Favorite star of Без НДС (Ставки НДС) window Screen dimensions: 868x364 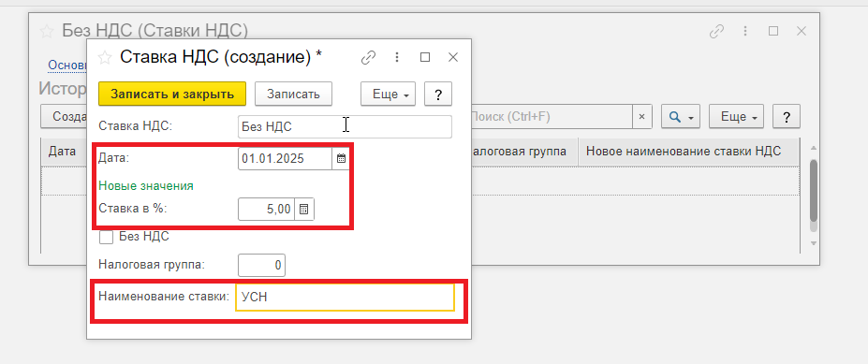47,31
